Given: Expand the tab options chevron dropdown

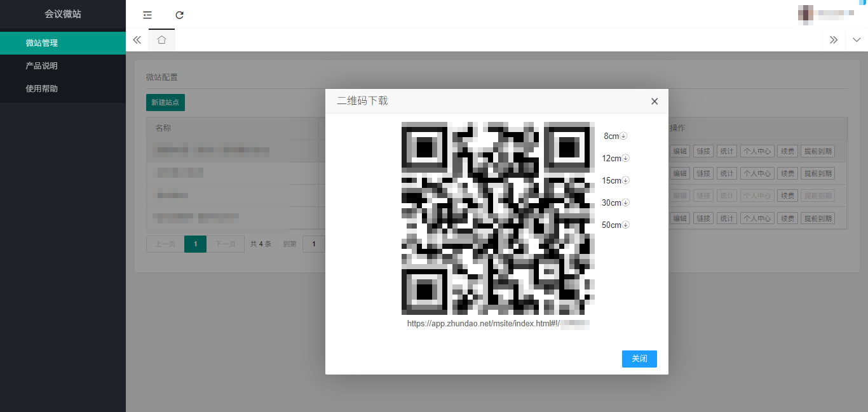Looking at the screenshot, I should [x=857, y=40].
